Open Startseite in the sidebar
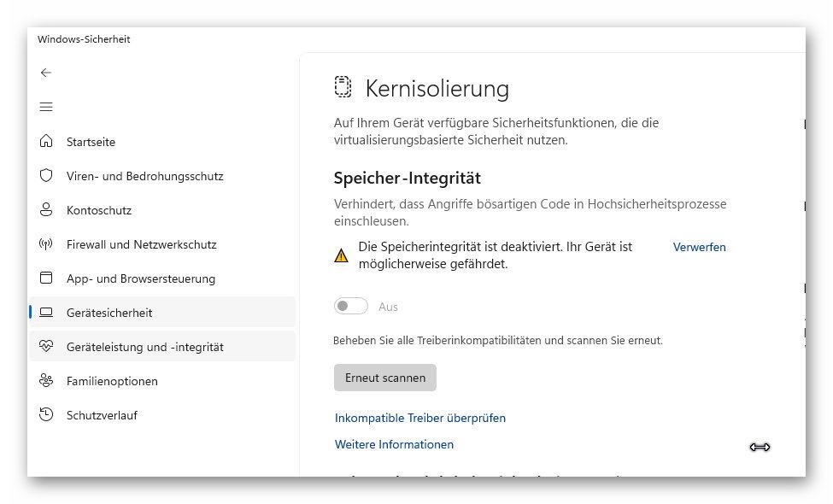Image resolution: width=833 pixels, height=504 pixels. (x=162, y=142)
